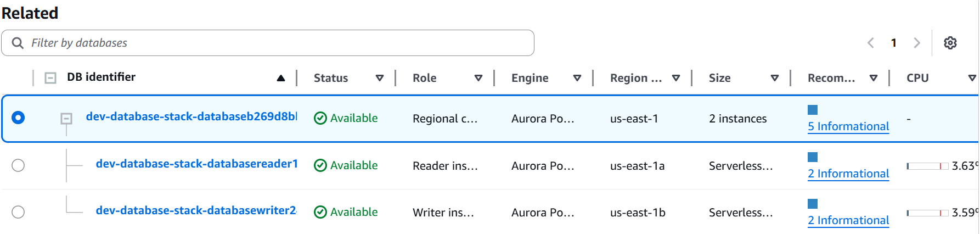Click the Engine column header label
Viewport: 980px width, 234px height.
tap(530, 78)
